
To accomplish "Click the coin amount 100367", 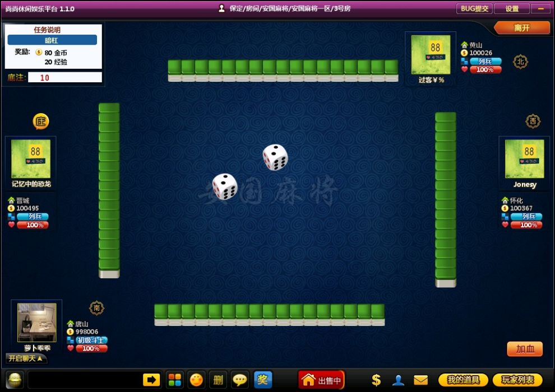I will (x=521, y=208).
